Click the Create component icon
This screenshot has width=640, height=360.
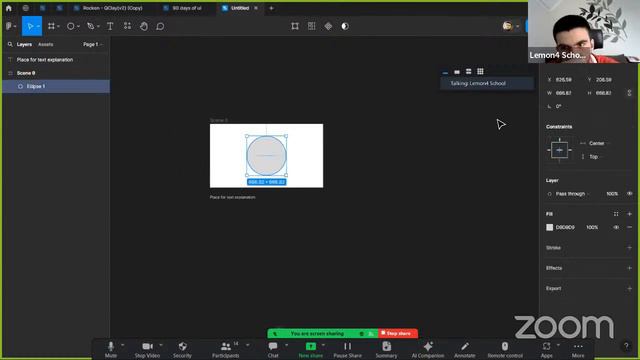(x=328, y=26)
